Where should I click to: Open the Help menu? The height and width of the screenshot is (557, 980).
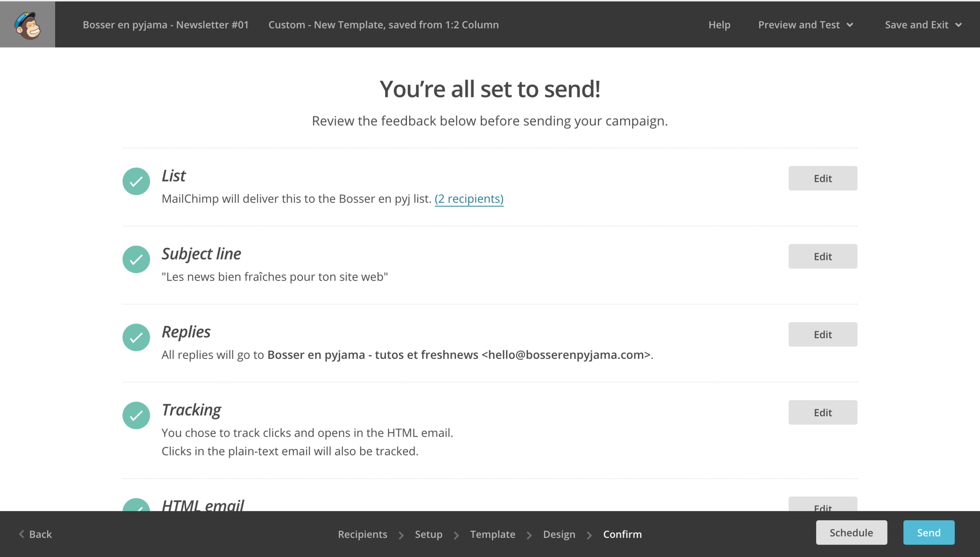(719, 25)
